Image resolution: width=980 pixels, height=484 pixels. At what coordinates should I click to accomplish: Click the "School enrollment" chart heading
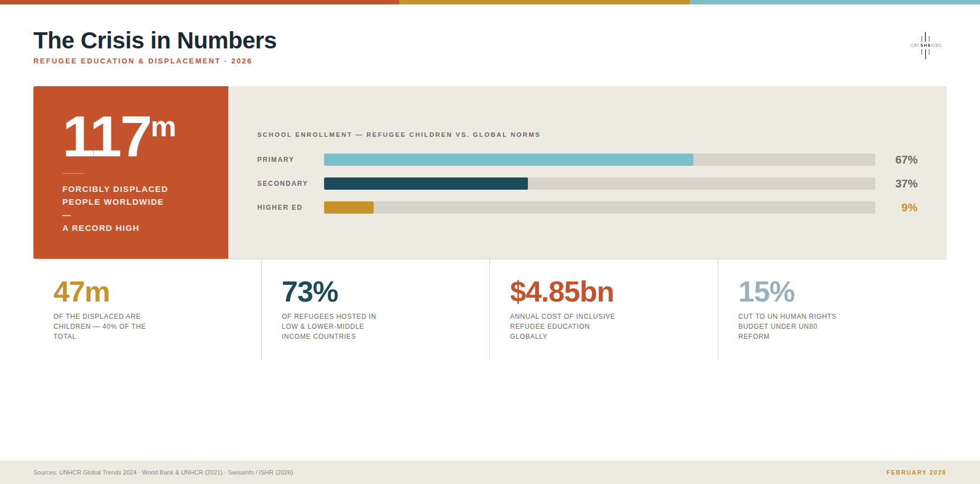point(399,135)
